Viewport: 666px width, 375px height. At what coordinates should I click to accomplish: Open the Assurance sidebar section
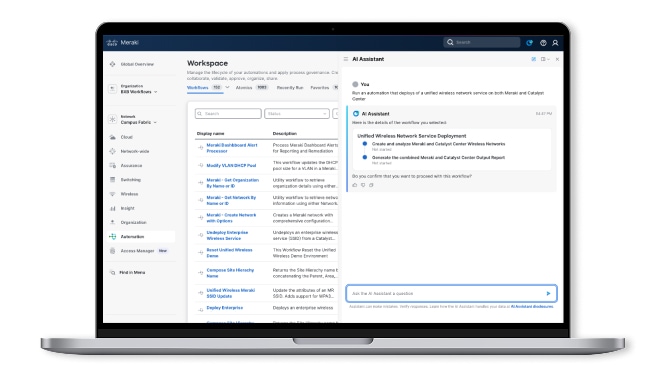tap(131, 166)
